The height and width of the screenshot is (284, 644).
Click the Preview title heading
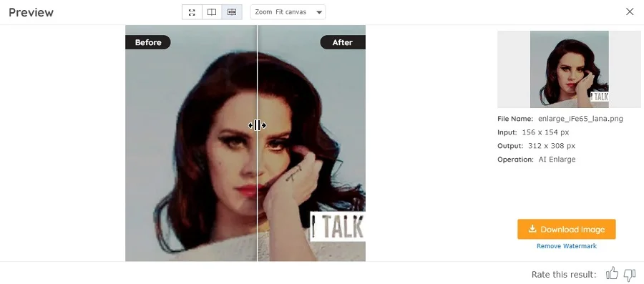31,12
